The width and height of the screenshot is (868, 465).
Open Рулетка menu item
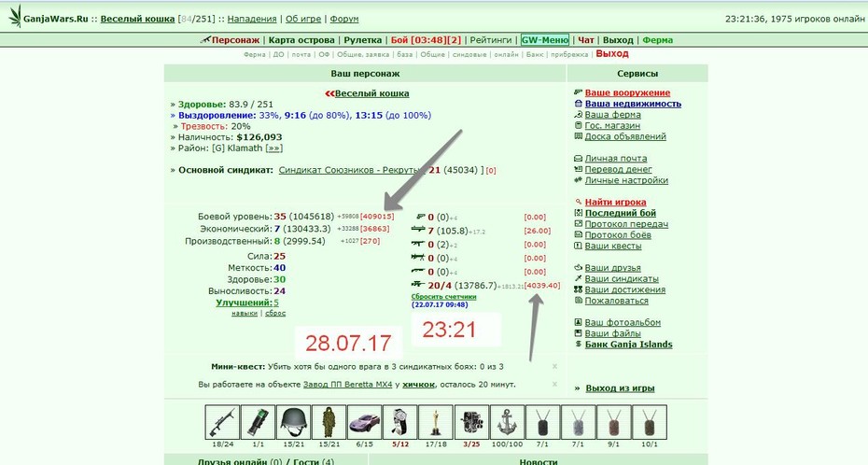tap(362, 40)
